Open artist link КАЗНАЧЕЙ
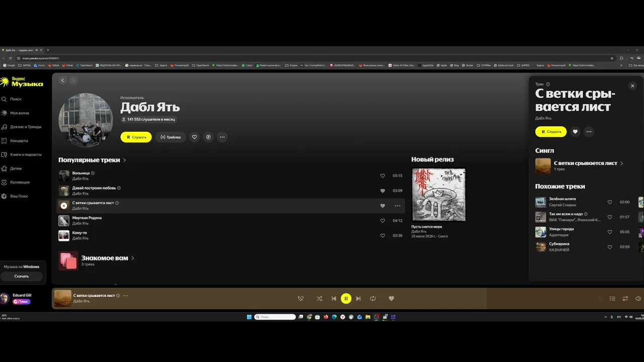 click(x=559, y=250)
